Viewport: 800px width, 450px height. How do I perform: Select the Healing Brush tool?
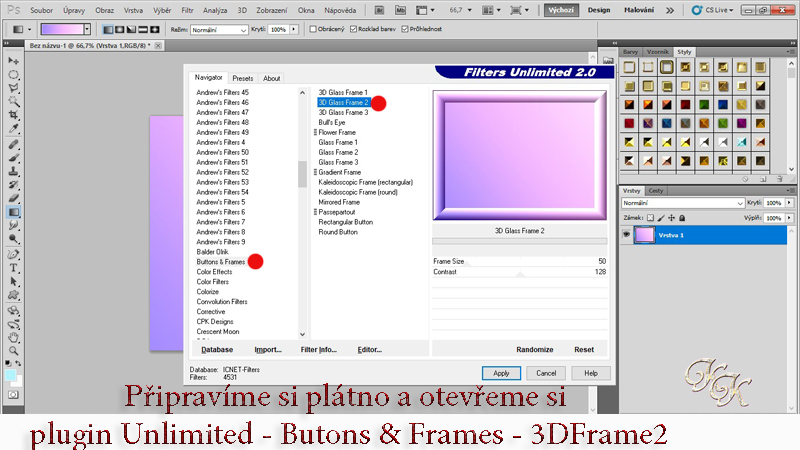(13, 145)
